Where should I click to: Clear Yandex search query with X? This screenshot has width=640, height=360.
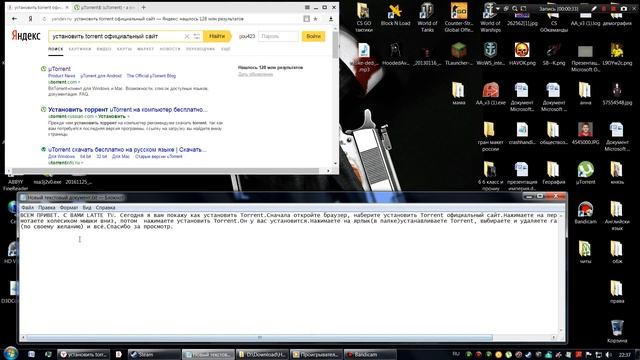(187, 36)
